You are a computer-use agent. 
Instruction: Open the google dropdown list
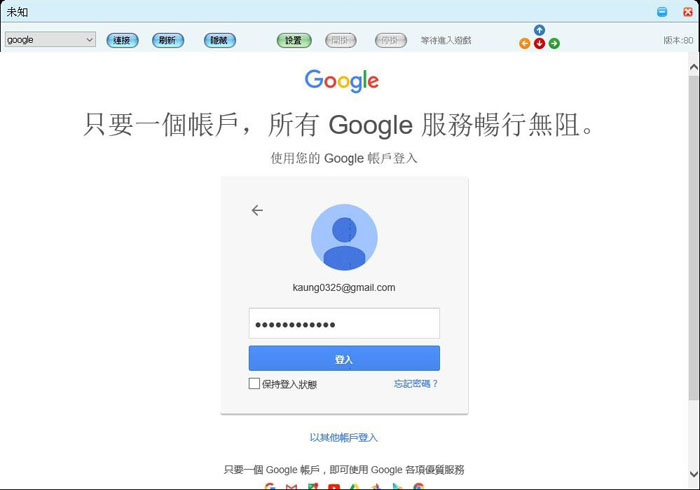tap(50, 40)
